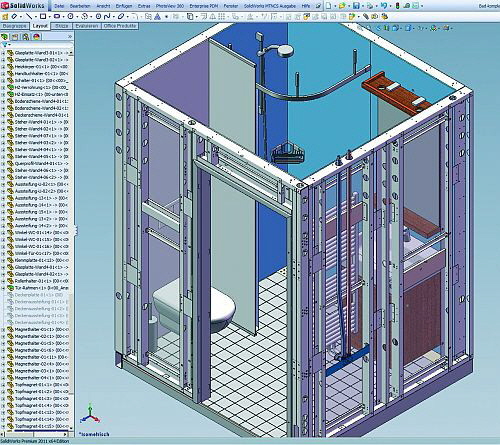Switch to the Skizze tab

point(62,26)
